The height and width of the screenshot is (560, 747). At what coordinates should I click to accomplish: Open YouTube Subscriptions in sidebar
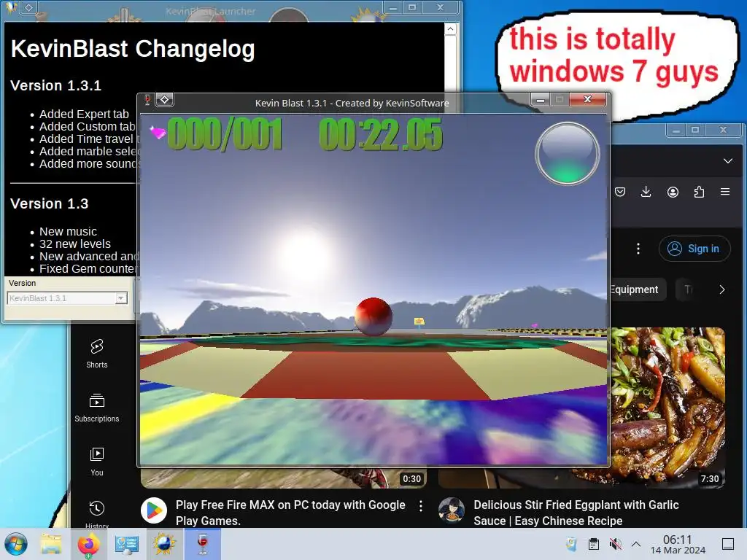tap(97, 408)
